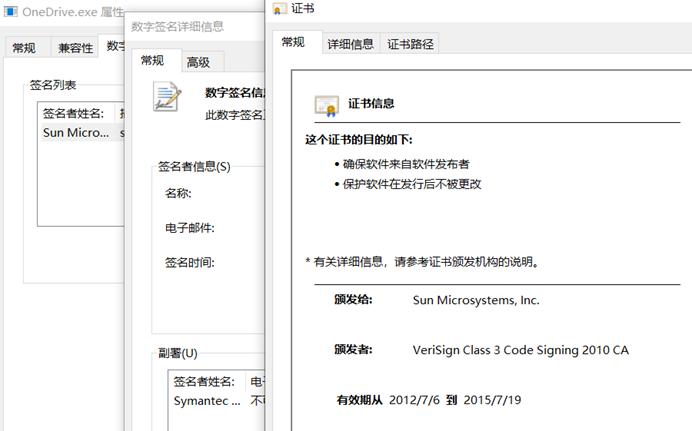Click the certificate info ribbon icon
692x431 pixels.
327,106
